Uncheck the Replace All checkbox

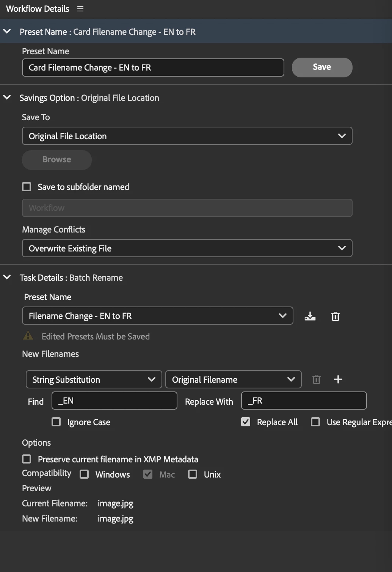point(246,422)
